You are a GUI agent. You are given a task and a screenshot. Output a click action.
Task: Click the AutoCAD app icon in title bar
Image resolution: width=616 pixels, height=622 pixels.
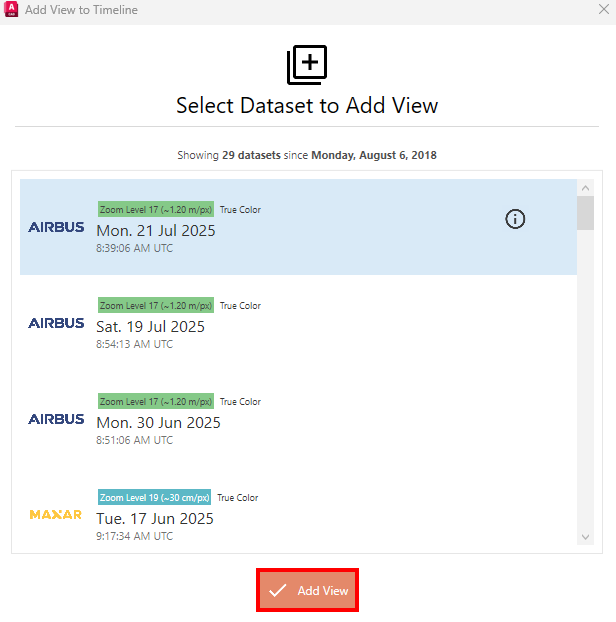(x=11, y=10)
